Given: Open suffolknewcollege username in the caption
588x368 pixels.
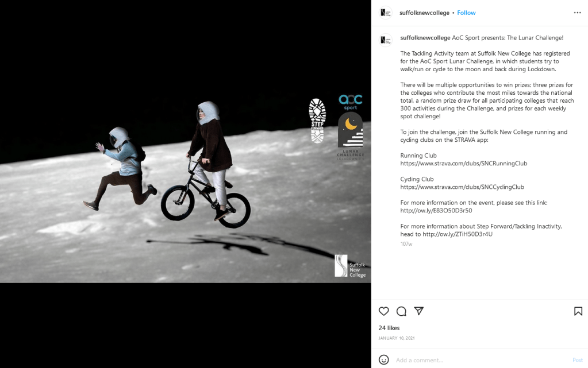Looking at the screenshot, I should (x=425, y=38).
